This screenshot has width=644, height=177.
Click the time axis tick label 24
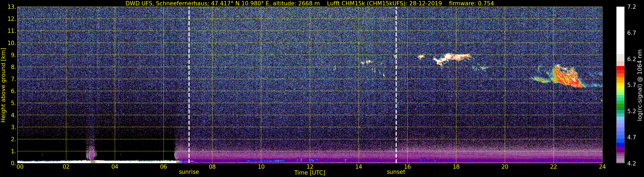tap(602, 167)
